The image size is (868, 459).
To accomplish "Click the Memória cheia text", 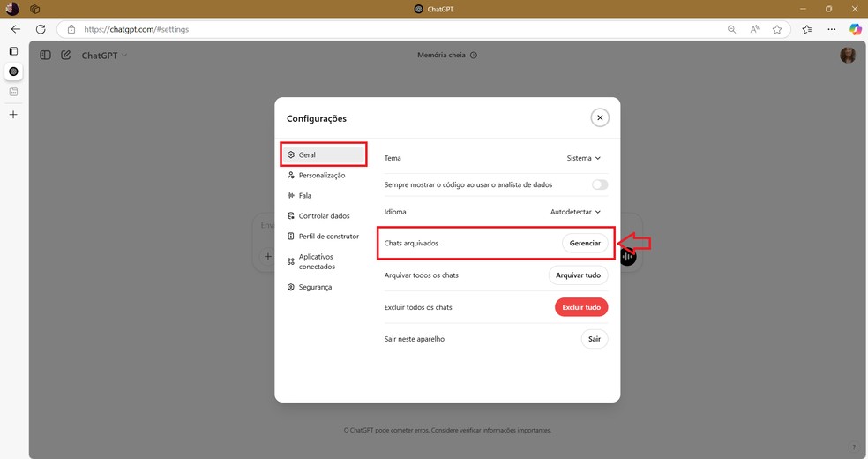I will click(441, 56).
